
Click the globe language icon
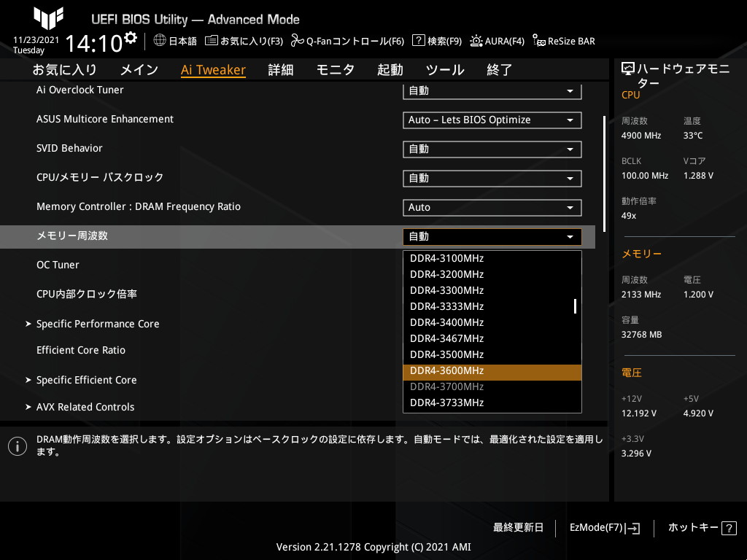pos(160,41)
